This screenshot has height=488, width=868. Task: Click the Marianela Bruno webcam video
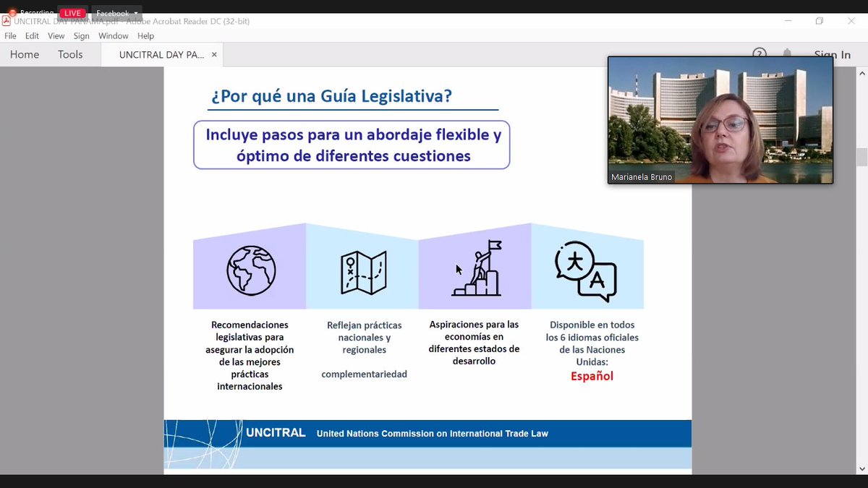(x=720, y=120)
